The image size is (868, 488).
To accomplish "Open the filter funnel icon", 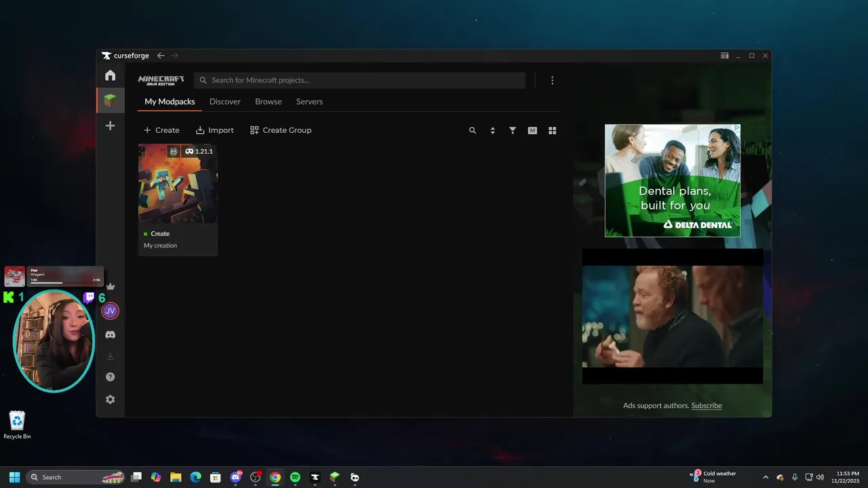I will 513,130.
